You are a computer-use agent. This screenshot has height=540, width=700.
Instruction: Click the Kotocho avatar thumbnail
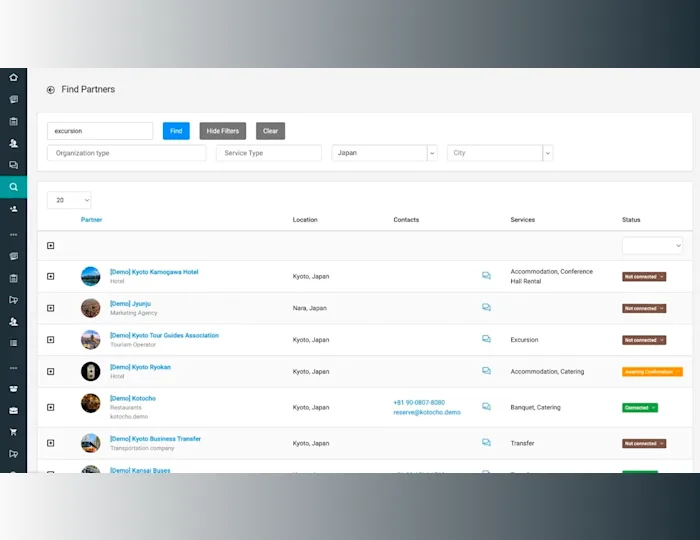pos(91,403)
